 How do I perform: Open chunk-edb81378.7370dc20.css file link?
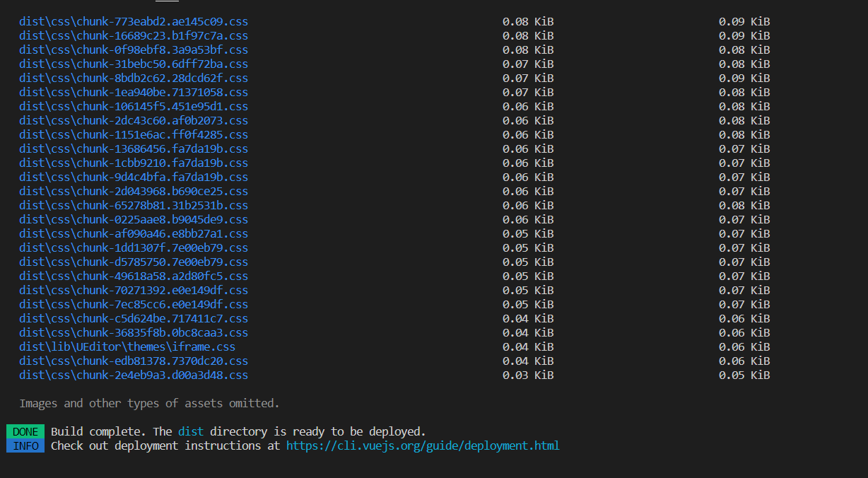[134, 361]
